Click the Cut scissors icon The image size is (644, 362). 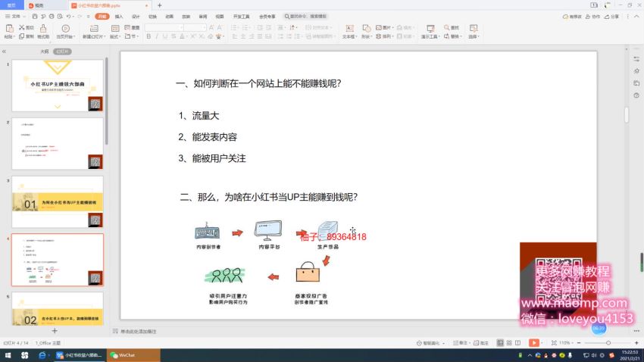pyautogui.click(x=22, y=27)
